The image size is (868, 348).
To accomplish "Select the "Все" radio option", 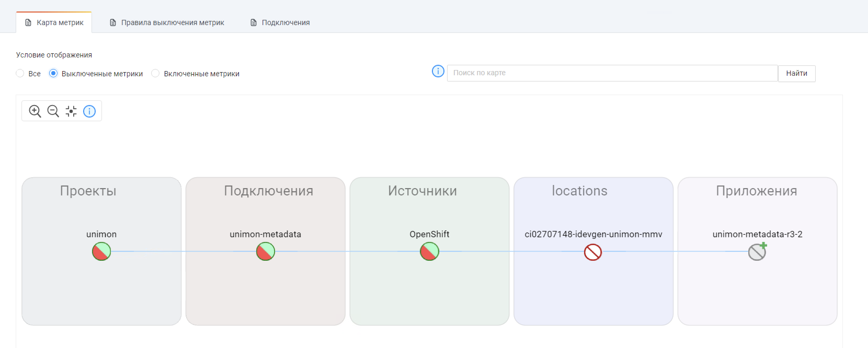I will 20,73.
